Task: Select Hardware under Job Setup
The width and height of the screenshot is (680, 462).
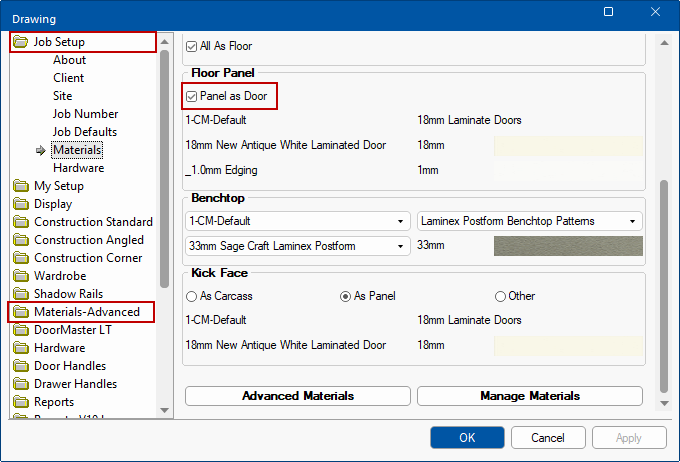Action: 78,168
